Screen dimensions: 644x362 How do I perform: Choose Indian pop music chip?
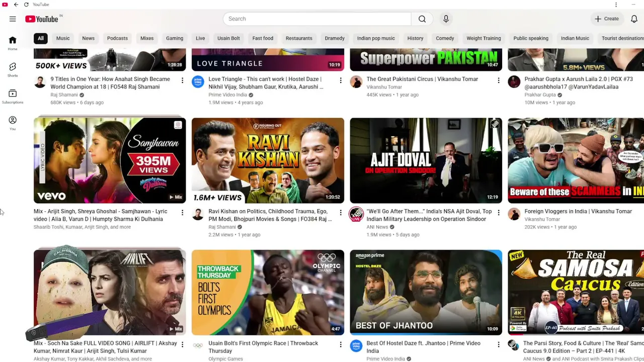coord(376,38)
